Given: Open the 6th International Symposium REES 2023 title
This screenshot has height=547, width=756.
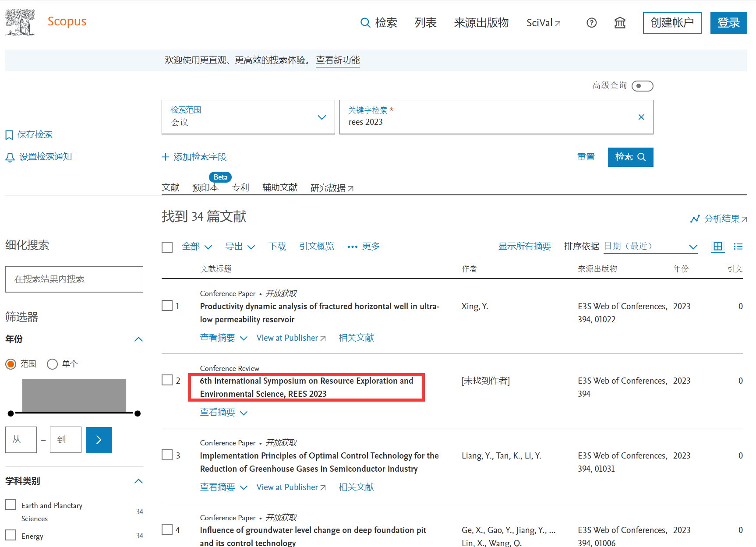Looking at the screenshot, I should pos(307,387).
